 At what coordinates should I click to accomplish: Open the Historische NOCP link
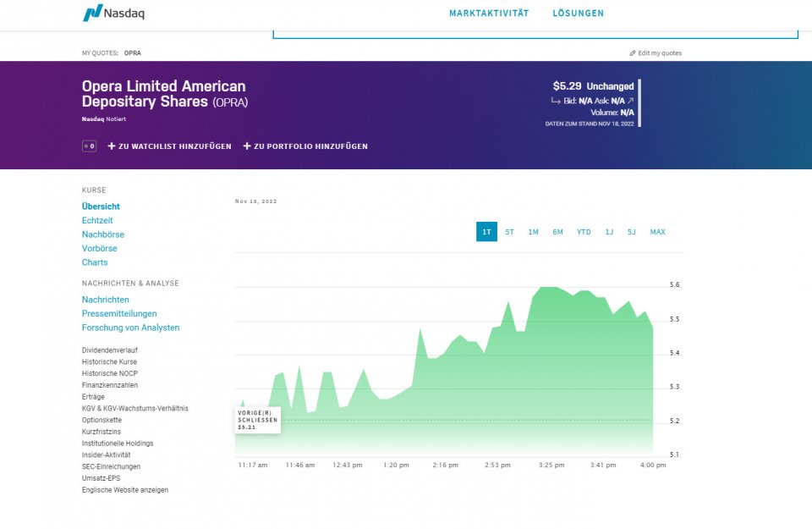point(110,373)
